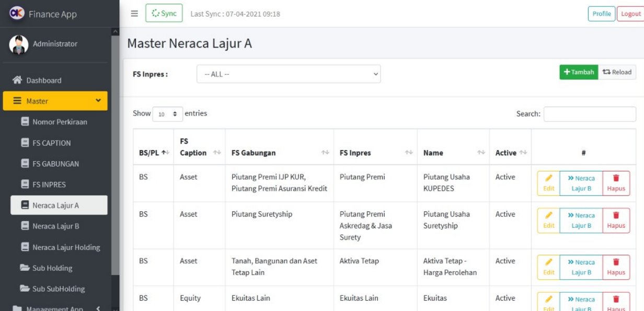This screenshot has height=311, width=644.
Task: Open Dashboard from the sidebar
Action: [x=44, y=80]
